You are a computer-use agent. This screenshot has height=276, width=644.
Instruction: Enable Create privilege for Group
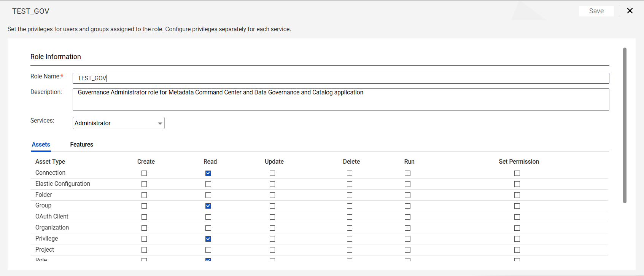(x=144, y=206)
